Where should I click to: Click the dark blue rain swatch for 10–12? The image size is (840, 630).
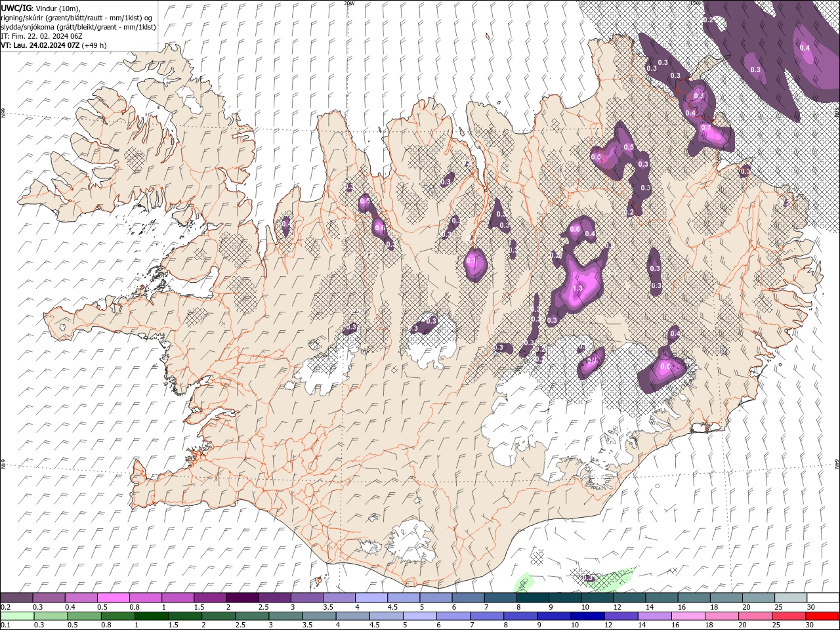point(587,616)
